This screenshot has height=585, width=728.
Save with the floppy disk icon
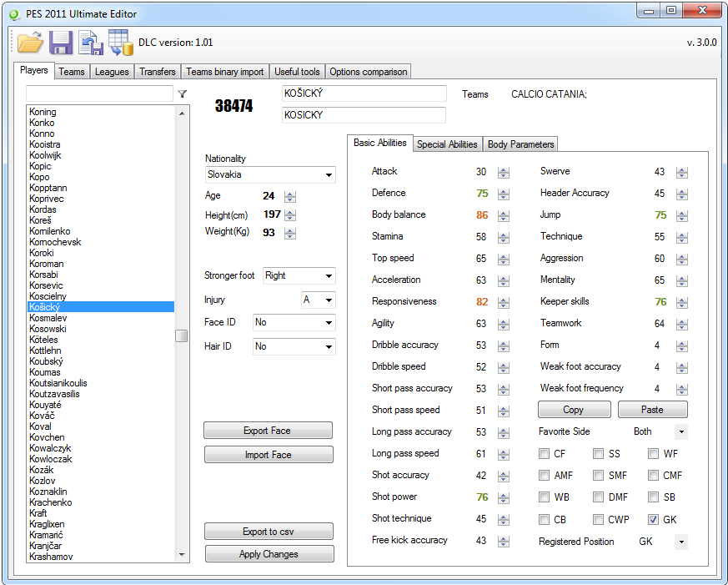[x=61, y=43]
